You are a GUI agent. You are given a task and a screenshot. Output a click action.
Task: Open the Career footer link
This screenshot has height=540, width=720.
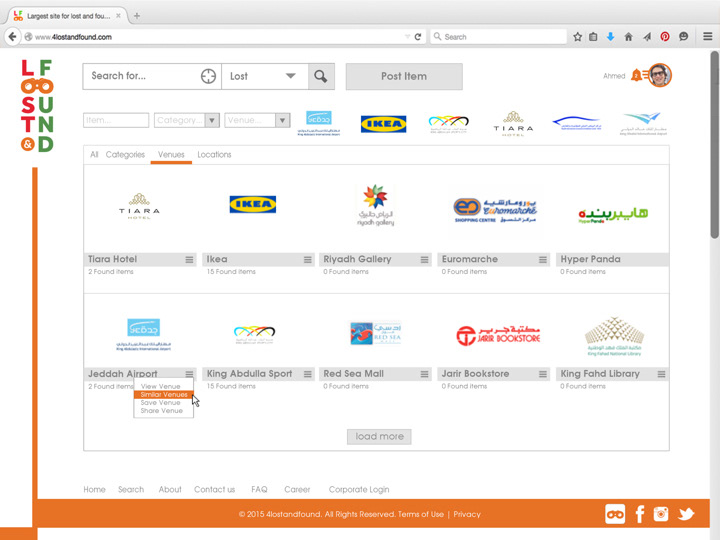tap(297, 489)
